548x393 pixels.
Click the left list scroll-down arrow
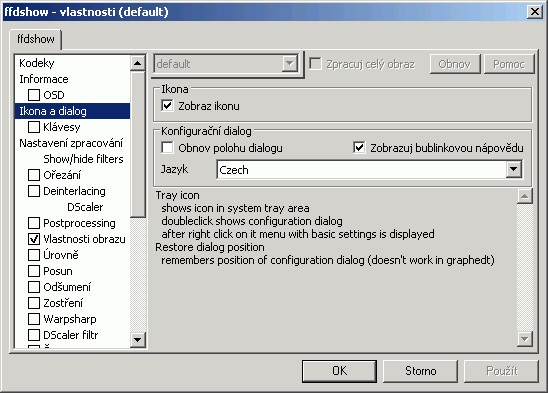(138, 340)
